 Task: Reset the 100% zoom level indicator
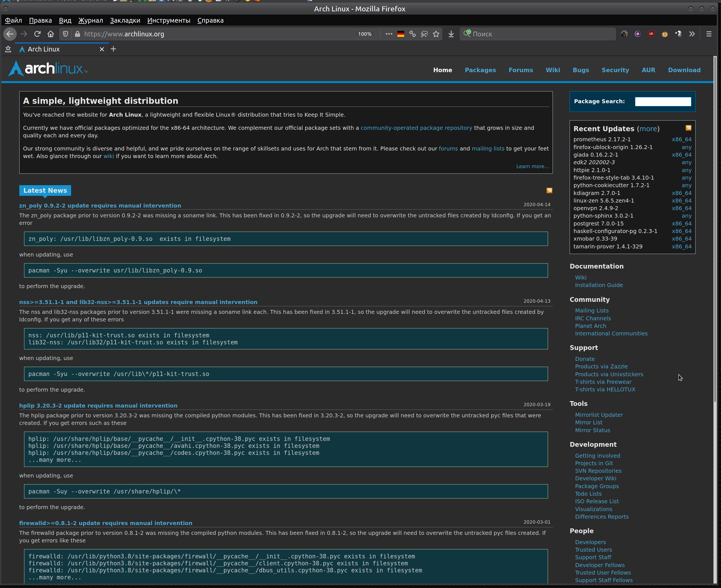click(365, 34)
